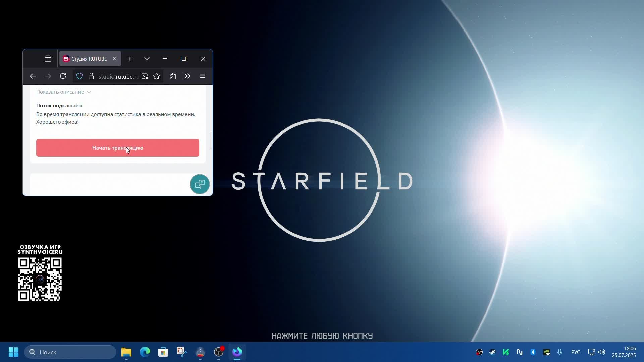
Task: Click the page vertical scrollbar thumb
Action: click(x=211, y=140)
